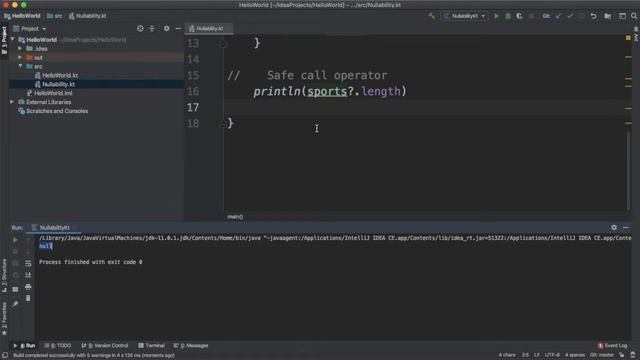Click the locate current file target icon
Image resolution: width=640 pixels, height=360 pixels.
(x=140, y=29)
